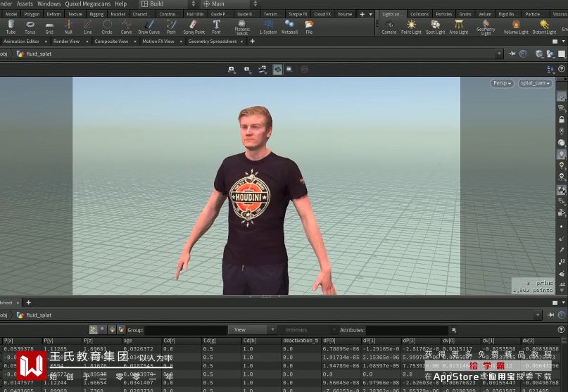This screenshot has height=392, width=568.
Task: Toggle Detail class button in spreadsheet toolbar
Action: coord(121,329)
